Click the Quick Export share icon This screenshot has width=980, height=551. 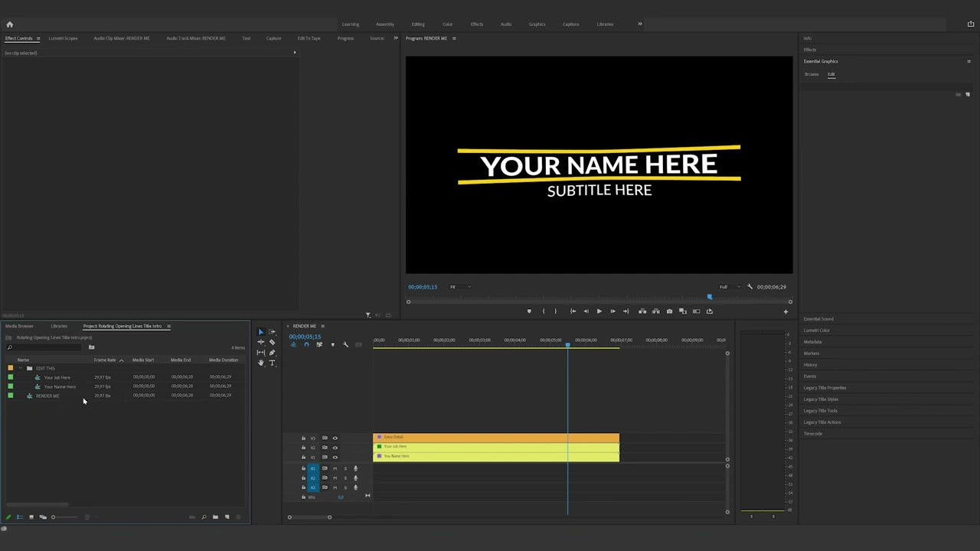pos(971,24)
